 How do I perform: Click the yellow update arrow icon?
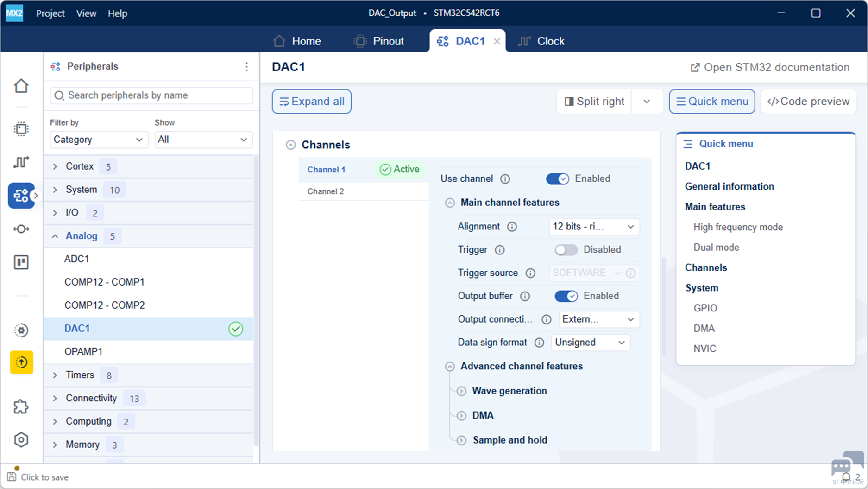[x=21, y=362]
